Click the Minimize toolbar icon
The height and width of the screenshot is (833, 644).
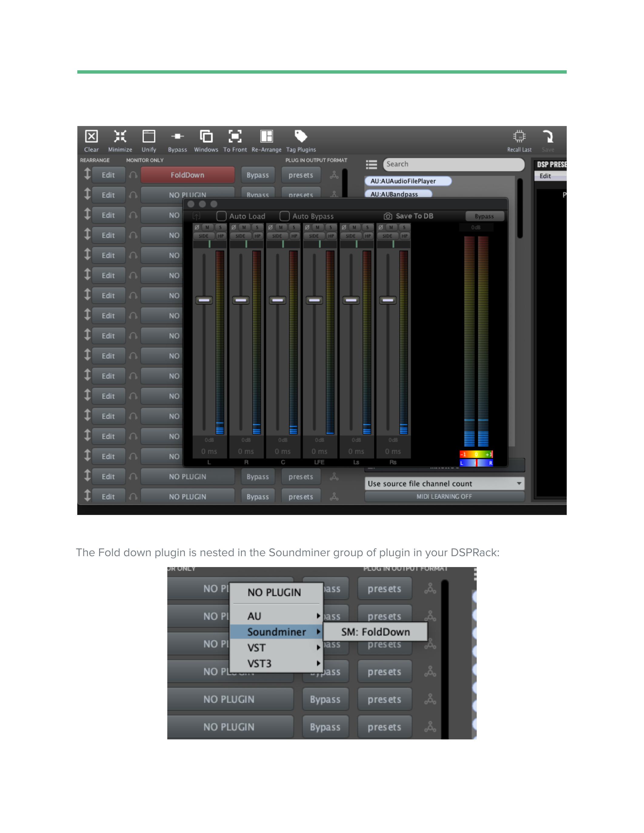120,137
